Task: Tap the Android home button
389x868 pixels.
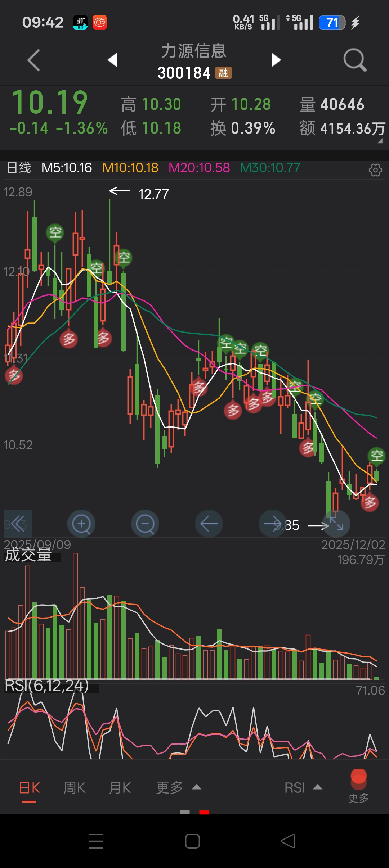Action: tap(192, 841)
